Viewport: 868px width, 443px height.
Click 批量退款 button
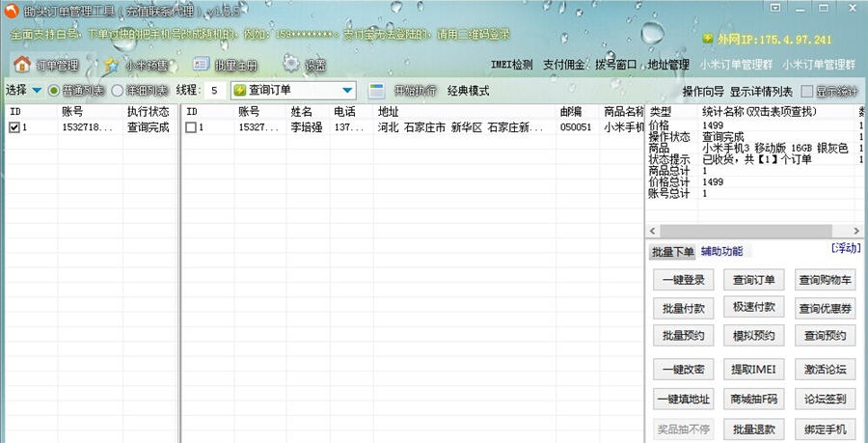pos(753,429)
